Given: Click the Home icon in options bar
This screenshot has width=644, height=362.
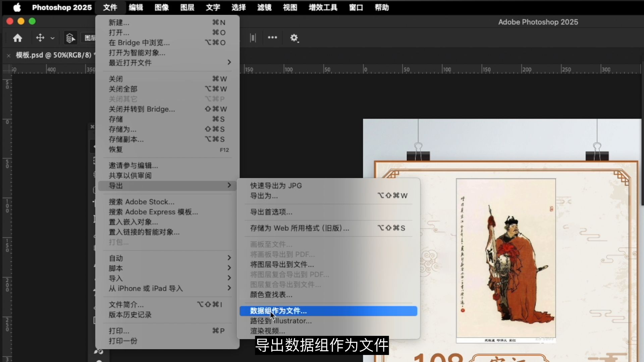Looking at the screenshot, I should (17, 38).
